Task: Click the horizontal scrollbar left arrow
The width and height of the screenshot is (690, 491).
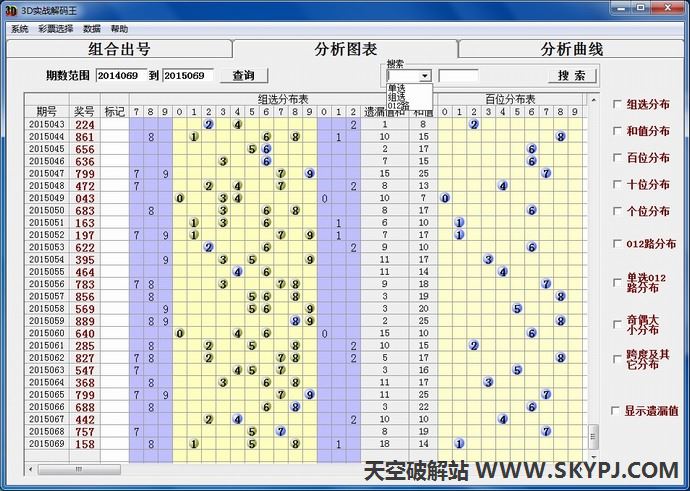Action: pyautogui.click(x=29, y=470)
